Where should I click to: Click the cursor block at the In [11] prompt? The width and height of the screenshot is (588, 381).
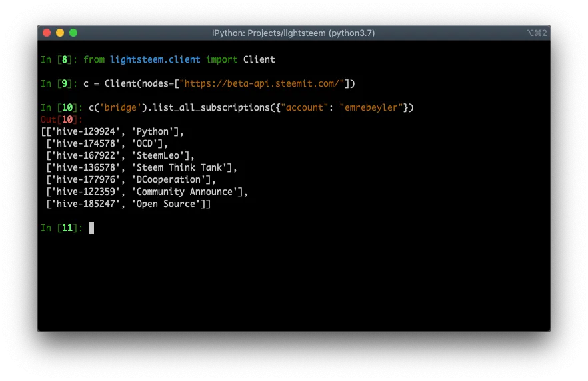tap(91, 228)
